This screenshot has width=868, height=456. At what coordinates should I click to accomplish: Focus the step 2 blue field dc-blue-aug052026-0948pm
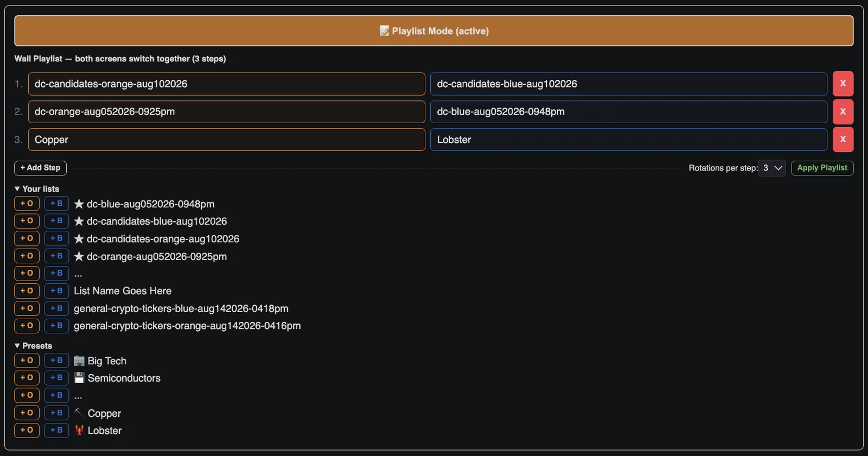628,112
